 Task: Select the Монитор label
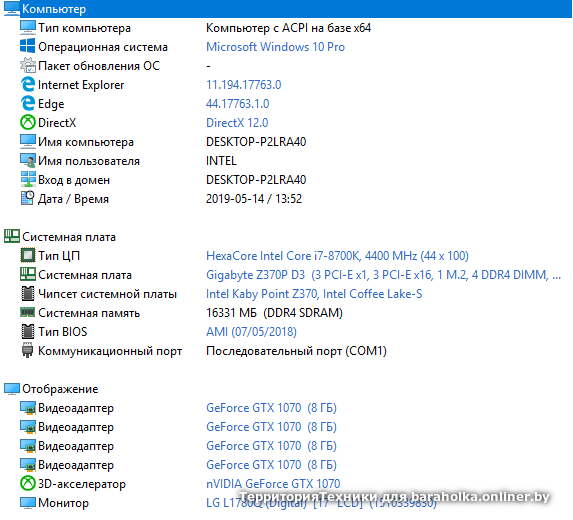point(63,503)
